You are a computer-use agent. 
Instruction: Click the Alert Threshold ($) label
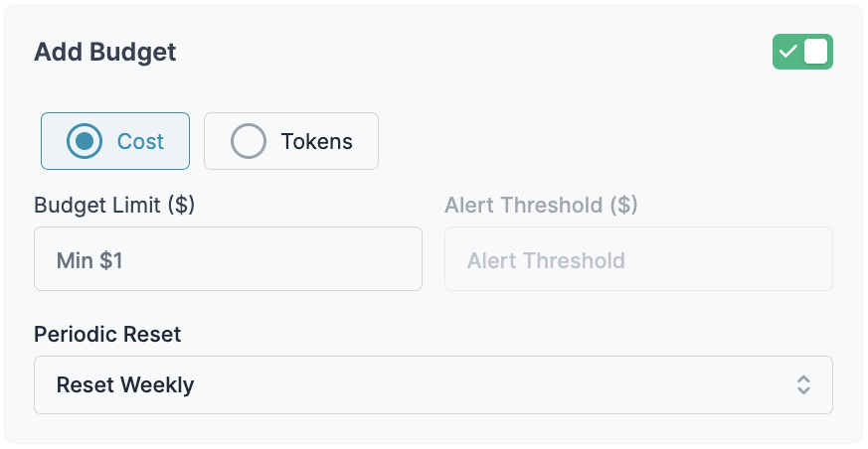coord(542,206)
